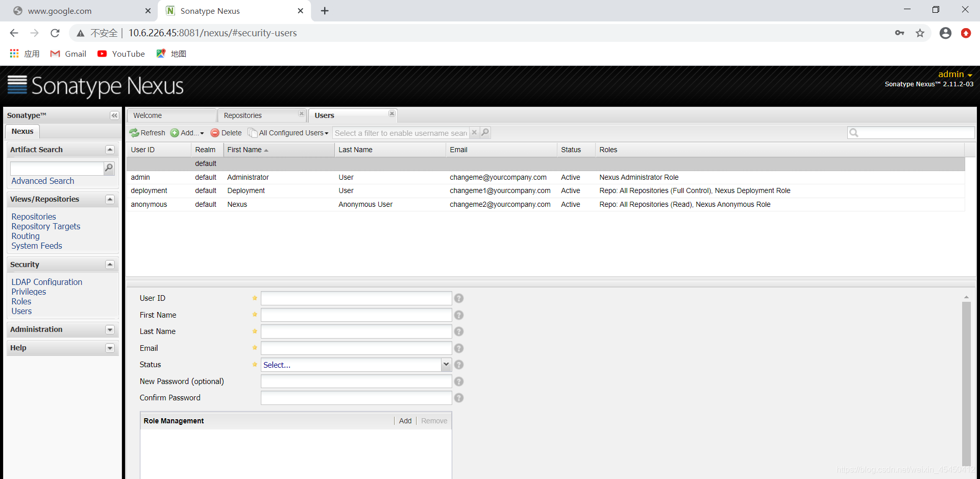Click Add in Role Management
Screen dimensions: 980x479
point(405,421)
